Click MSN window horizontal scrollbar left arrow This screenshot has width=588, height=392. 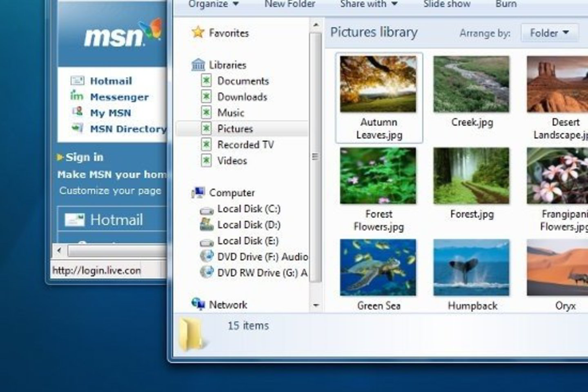[x=59, y=250]
